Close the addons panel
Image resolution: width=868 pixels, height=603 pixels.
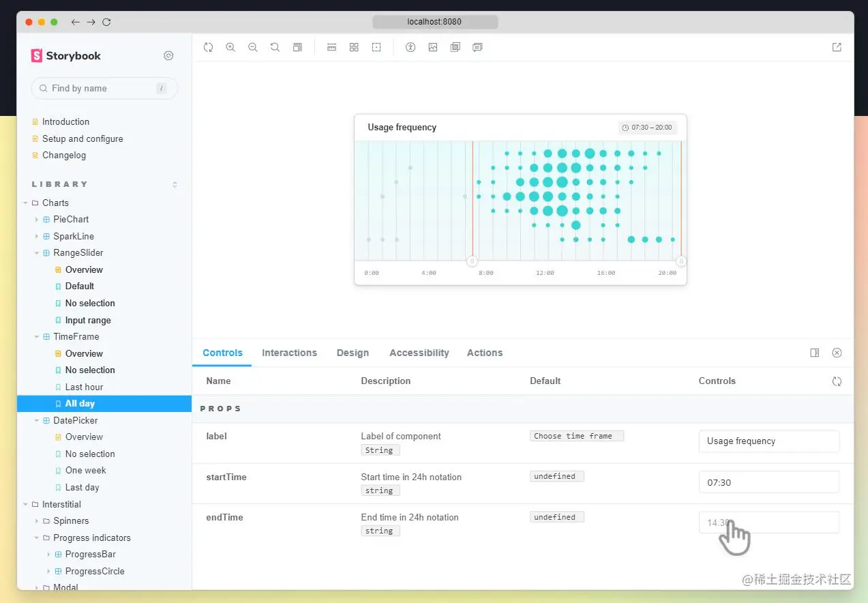837,353
